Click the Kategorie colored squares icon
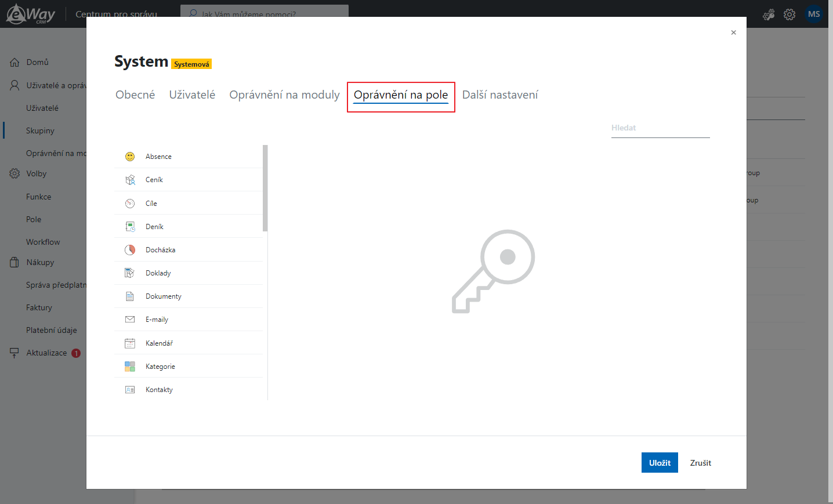Image resolution: width=833 pixels, height=504 pixels. [x=130, y=367]
